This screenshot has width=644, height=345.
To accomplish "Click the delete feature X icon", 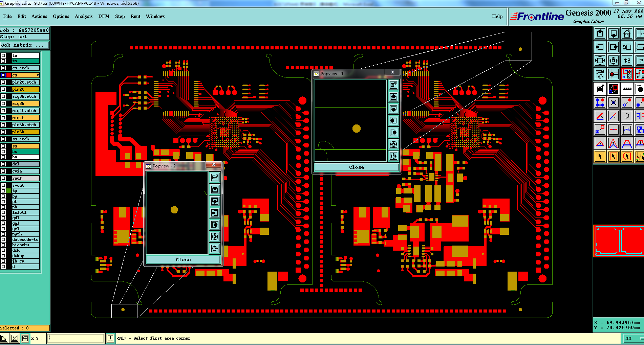I will pos(613,102).
